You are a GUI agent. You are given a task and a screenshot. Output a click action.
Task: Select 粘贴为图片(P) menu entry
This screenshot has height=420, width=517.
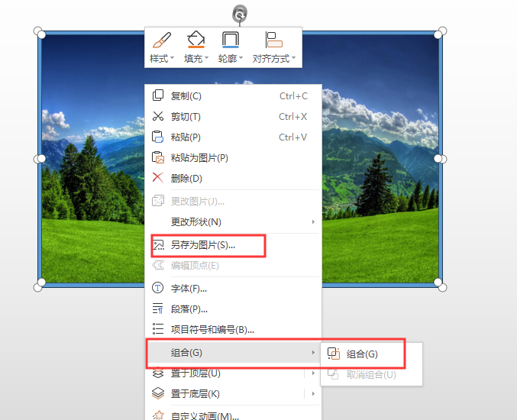coord(233,157)
